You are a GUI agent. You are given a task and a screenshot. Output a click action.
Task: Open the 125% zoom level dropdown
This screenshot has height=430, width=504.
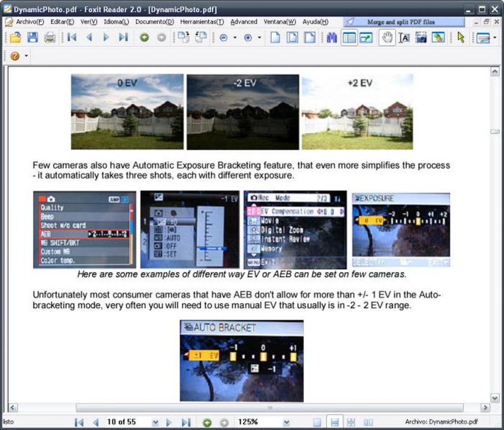(x=287, y=422)
